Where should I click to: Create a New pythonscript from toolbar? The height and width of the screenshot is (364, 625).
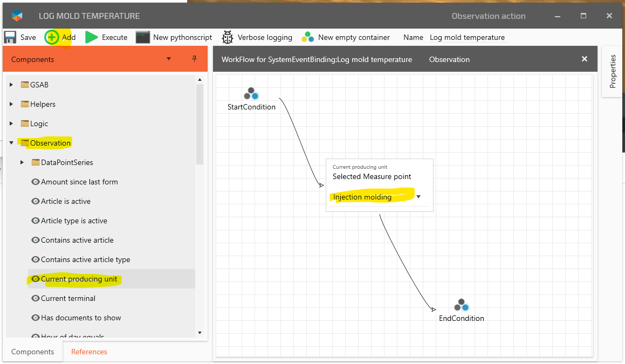142,37
